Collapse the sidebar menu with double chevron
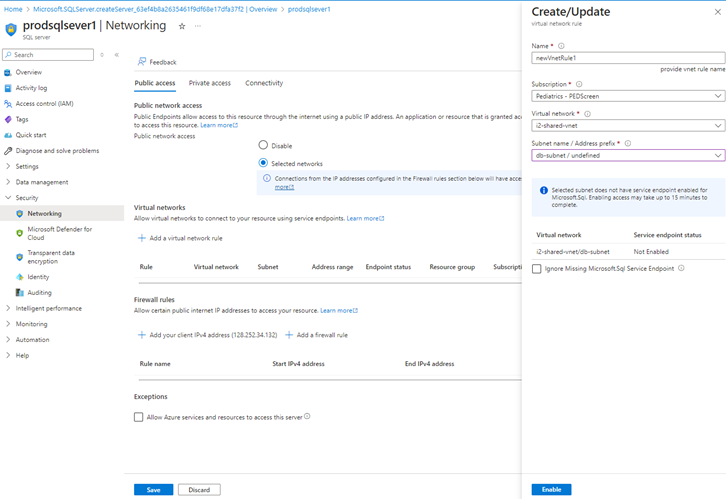This screenshot has height=499, width=726. tap(117, 55)
